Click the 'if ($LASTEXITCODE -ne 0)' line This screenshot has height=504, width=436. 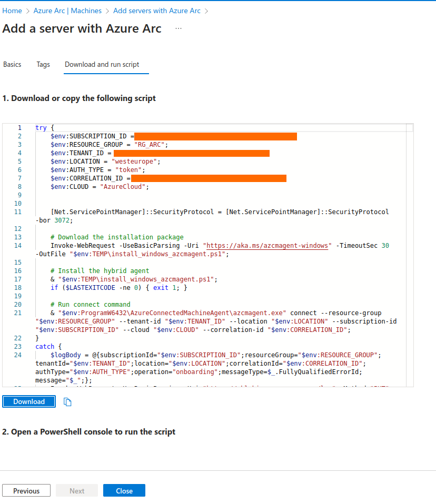118,288
